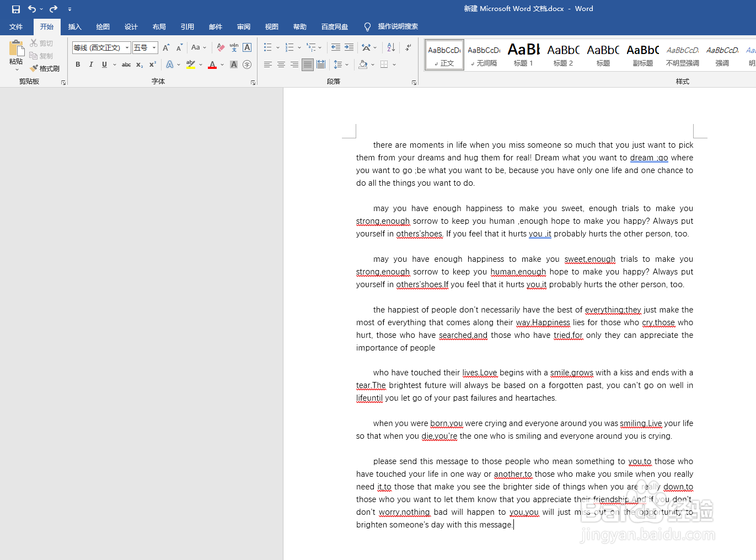Toggle Show/Hide paragraph marks

(408, 47)
